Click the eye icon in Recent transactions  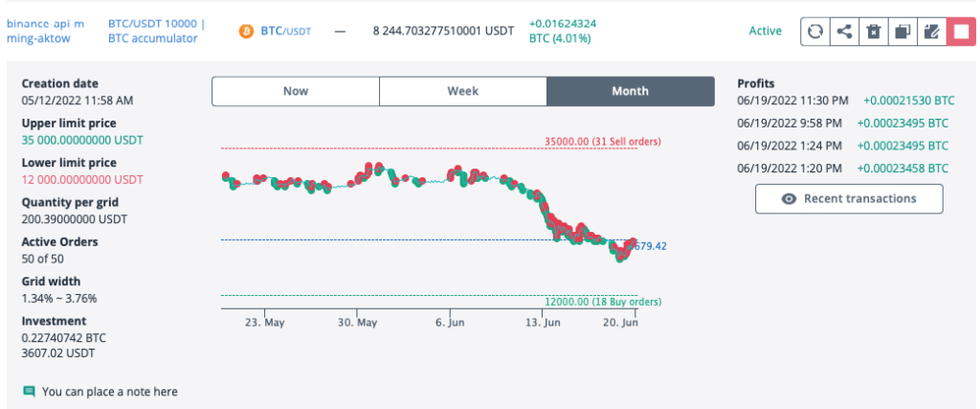pyautogui.click(x=789, y=198)
